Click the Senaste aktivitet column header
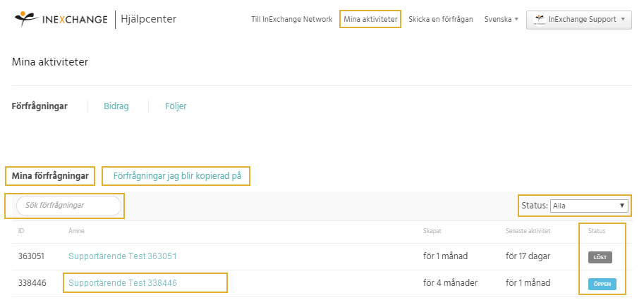644x300 pixels. pos(528,231)
